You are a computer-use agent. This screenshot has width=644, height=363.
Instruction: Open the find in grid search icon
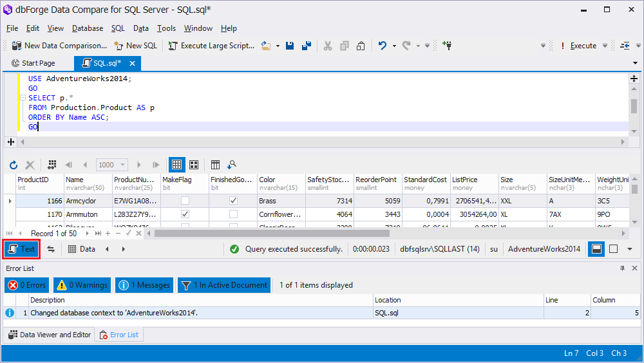[232, 165]
